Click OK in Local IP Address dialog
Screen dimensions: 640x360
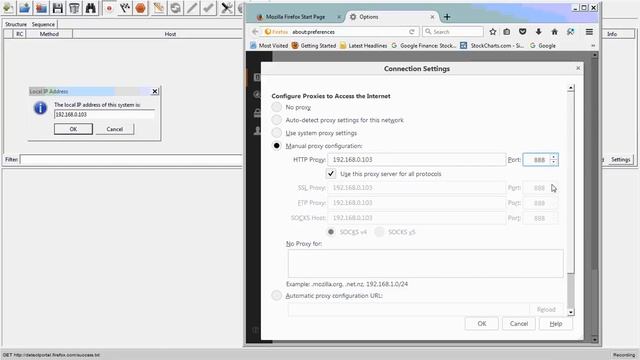[73, 129]
